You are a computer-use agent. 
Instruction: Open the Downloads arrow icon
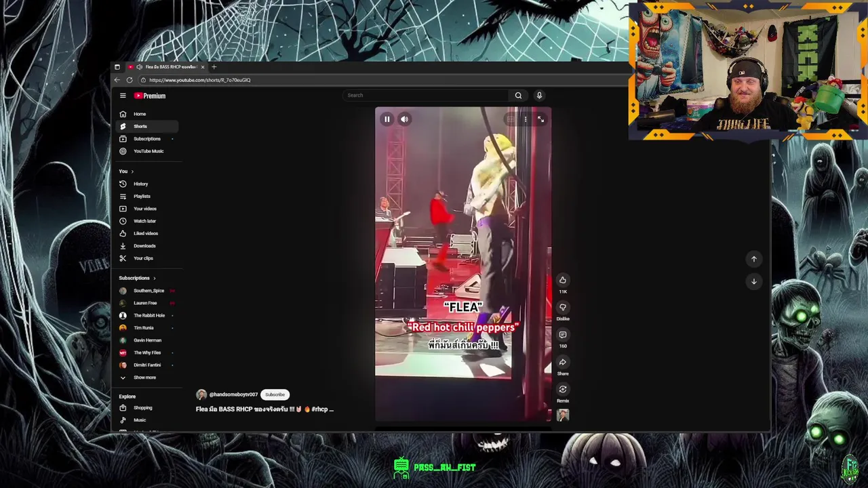(x=123, y=246)
